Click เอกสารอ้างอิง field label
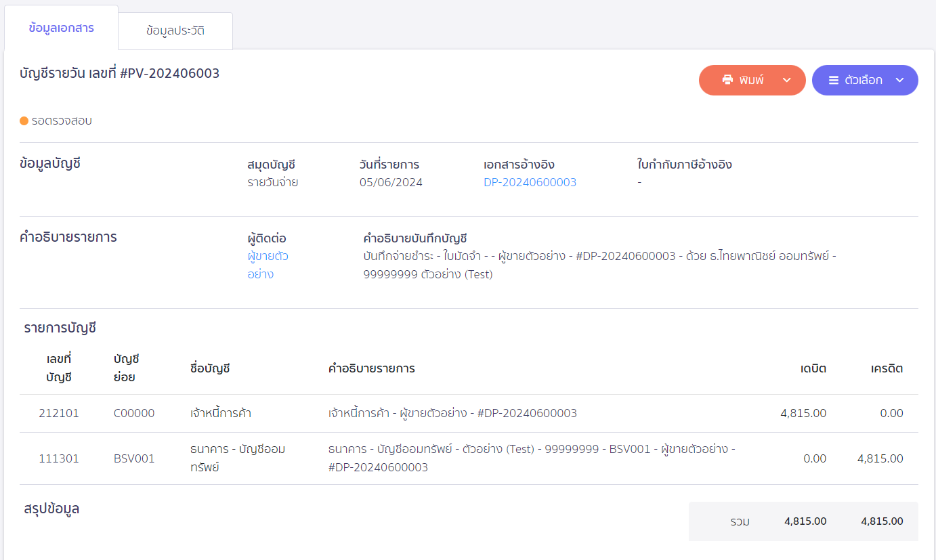This screenshot has height=560, width=936. coord(519,165)
